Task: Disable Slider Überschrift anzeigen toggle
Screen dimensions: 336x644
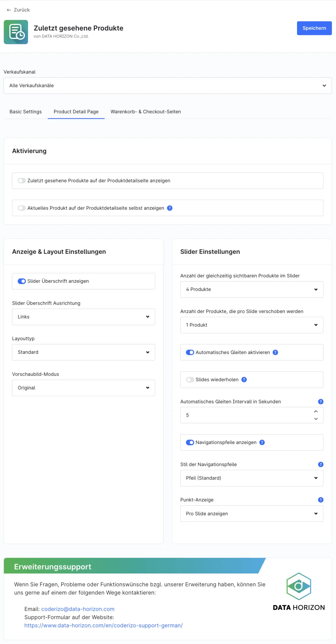Action: (x=22, y=281)
